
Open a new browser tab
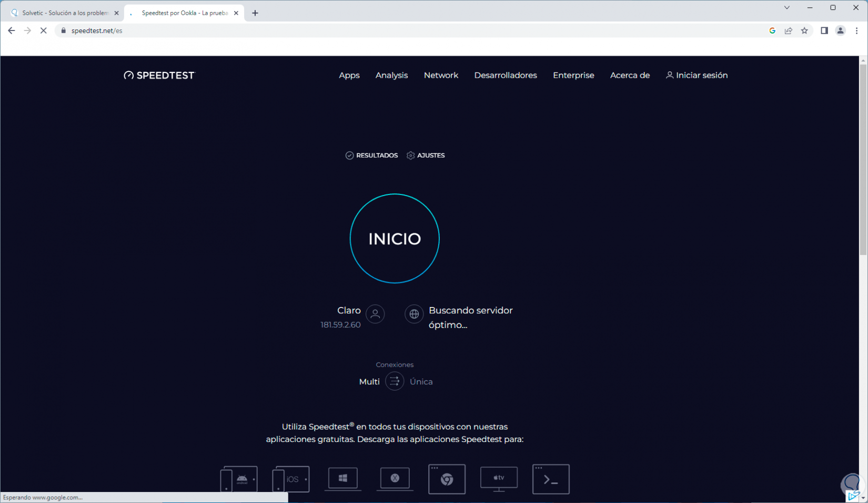click(255, 13)
